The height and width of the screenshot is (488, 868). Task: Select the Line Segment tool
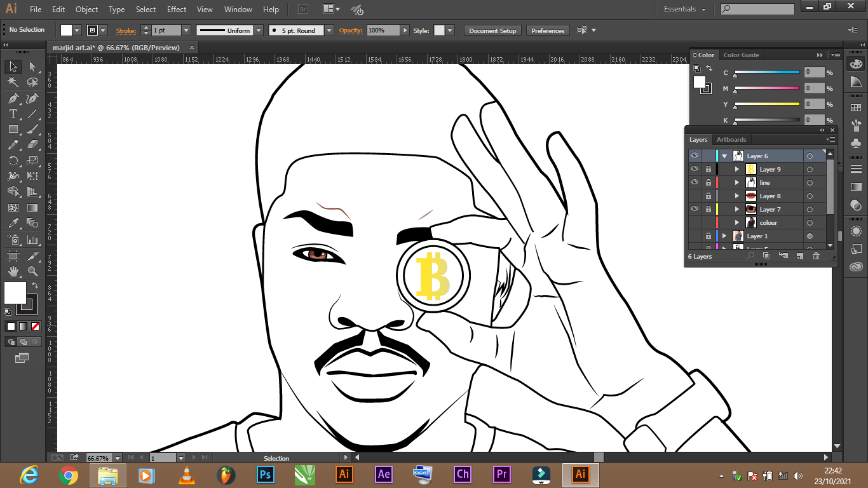[32, 114]
